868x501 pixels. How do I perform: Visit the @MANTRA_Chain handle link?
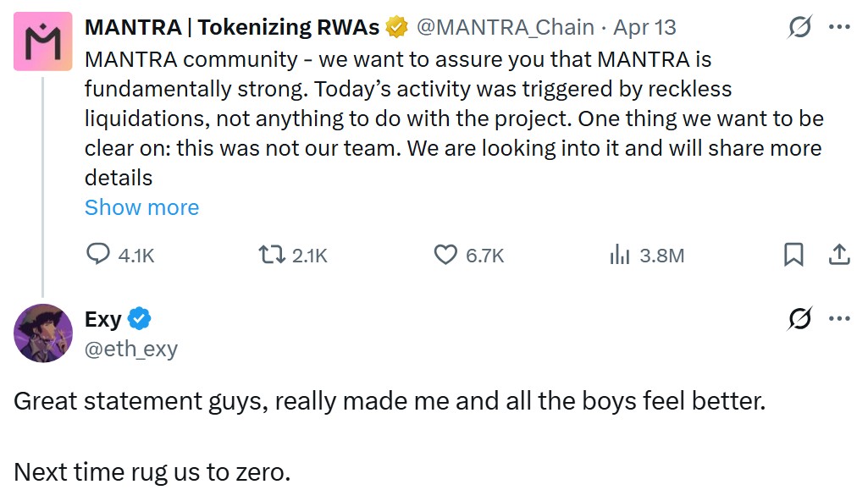click(x=505, y=28)
